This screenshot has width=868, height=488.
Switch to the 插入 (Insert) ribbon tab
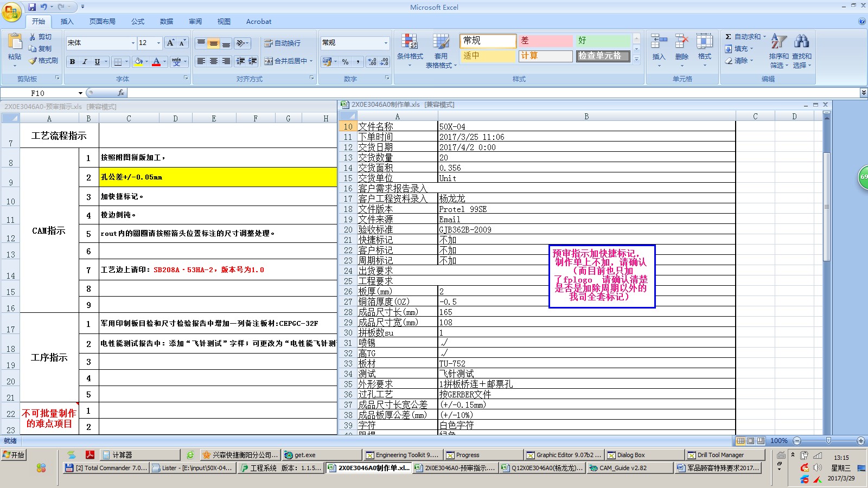point(67,22)
